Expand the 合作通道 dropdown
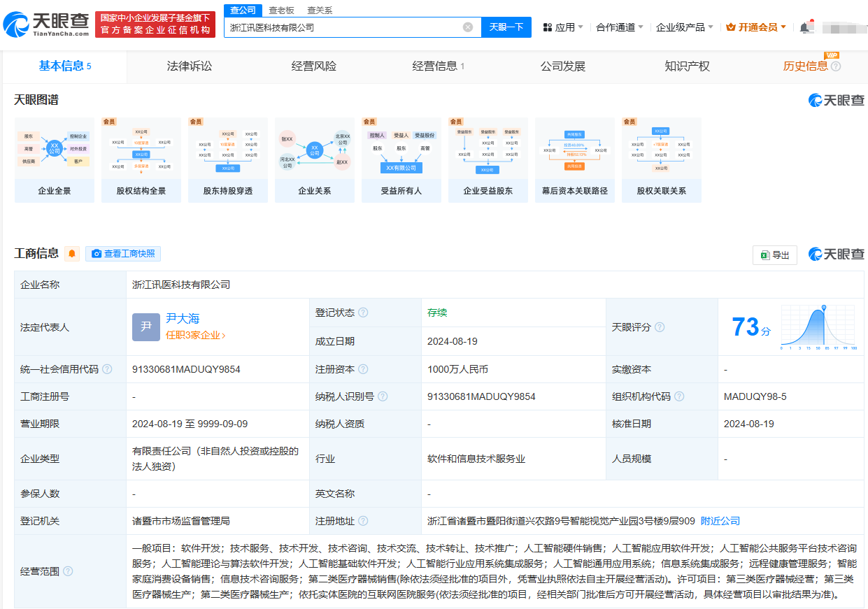868x609 pixels. click(620, 27)
